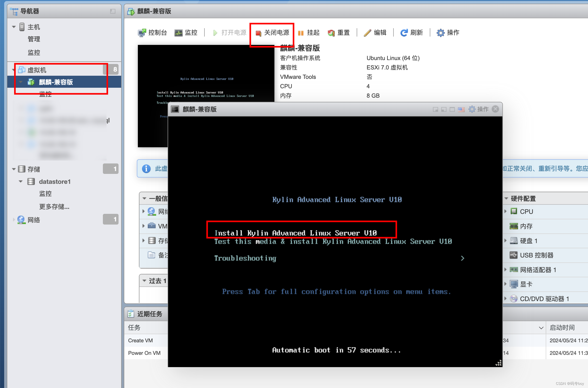Click the 打开电源 (Power On) button
Image resolution: width=588 pixels, height=388 pixels.
[229, 32]
